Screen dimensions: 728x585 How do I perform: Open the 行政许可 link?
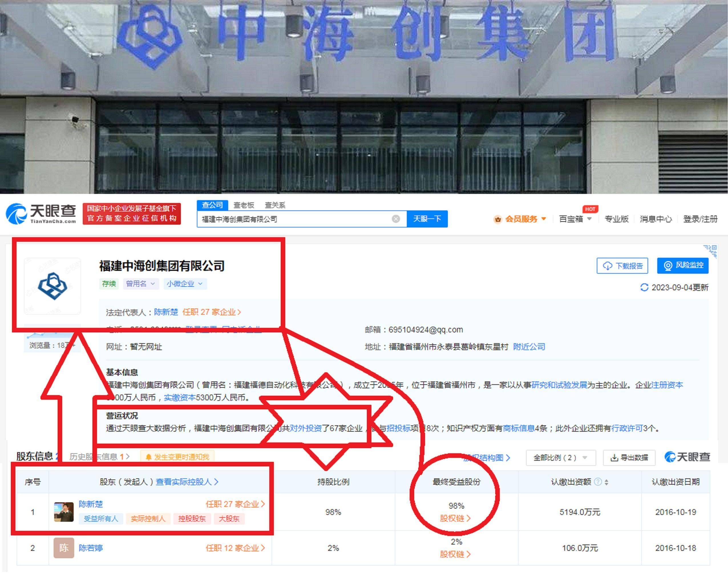point(627,428)
